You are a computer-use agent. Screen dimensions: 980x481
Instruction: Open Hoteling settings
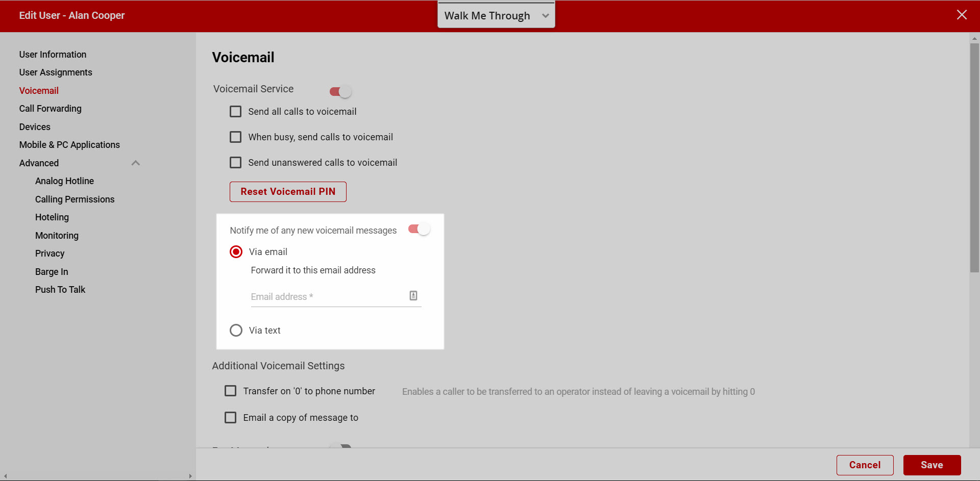[52, 217]
